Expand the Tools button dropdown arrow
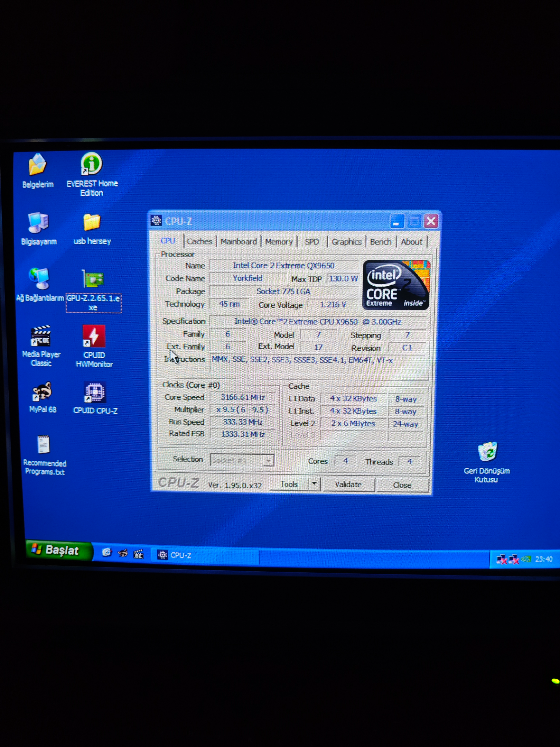The image size is (560, 747). click(314, 483)
